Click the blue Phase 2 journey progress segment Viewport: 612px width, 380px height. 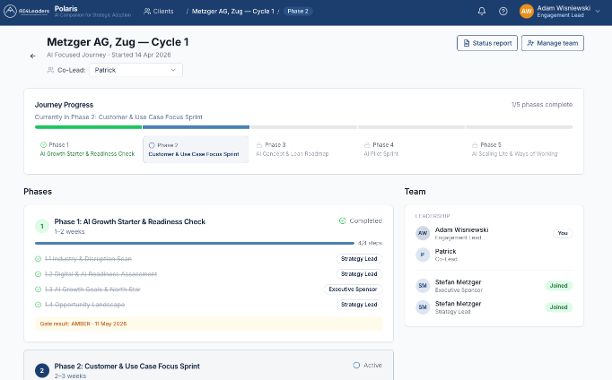click(196, 127)
